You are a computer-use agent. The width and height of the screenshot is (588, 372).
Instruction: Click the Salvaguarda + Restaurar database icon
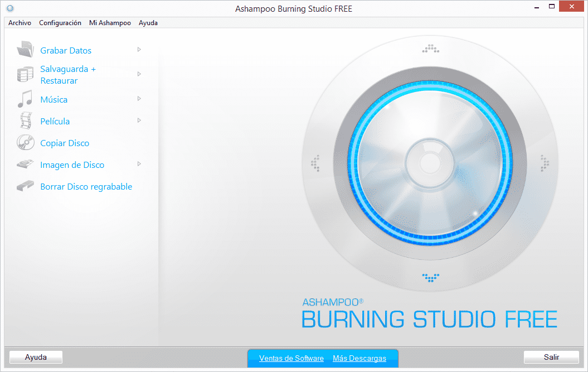click(x=26, y=75)
